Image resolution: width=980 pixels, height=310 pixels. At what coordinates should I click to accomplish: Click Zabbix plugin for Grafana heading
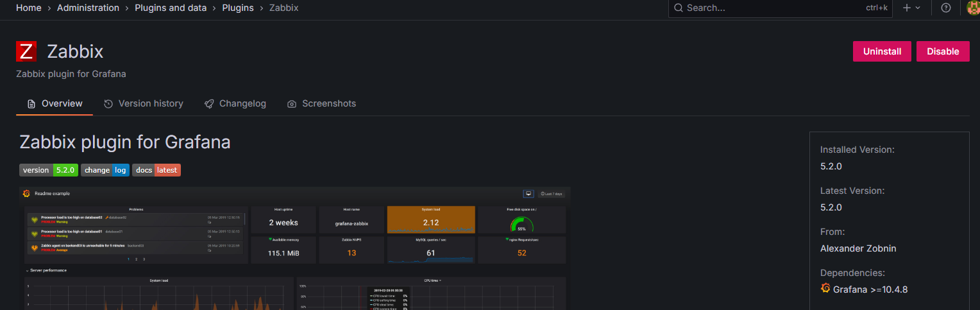tap(125, 142)
